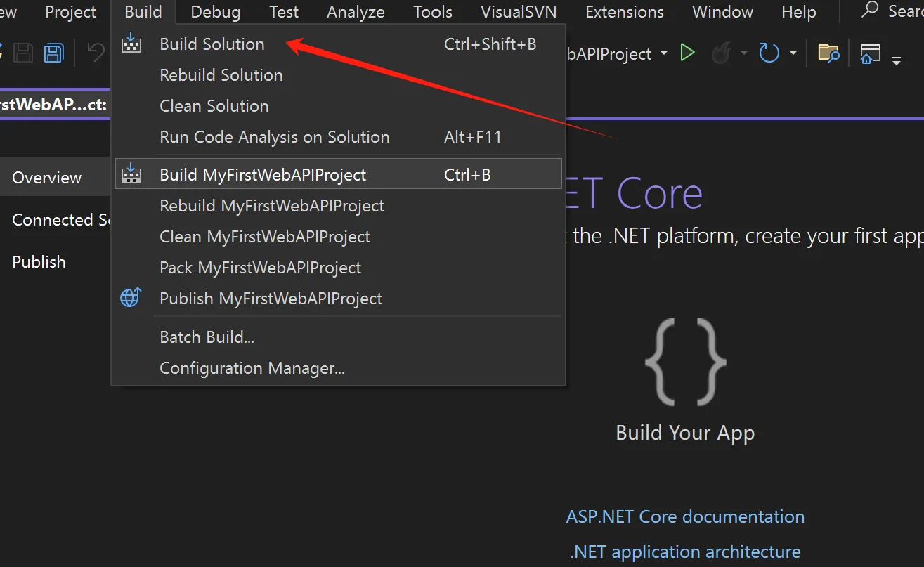This screenshot has width=924, height=567.
Task: Open the Project menu
Action: coord(71,12)
